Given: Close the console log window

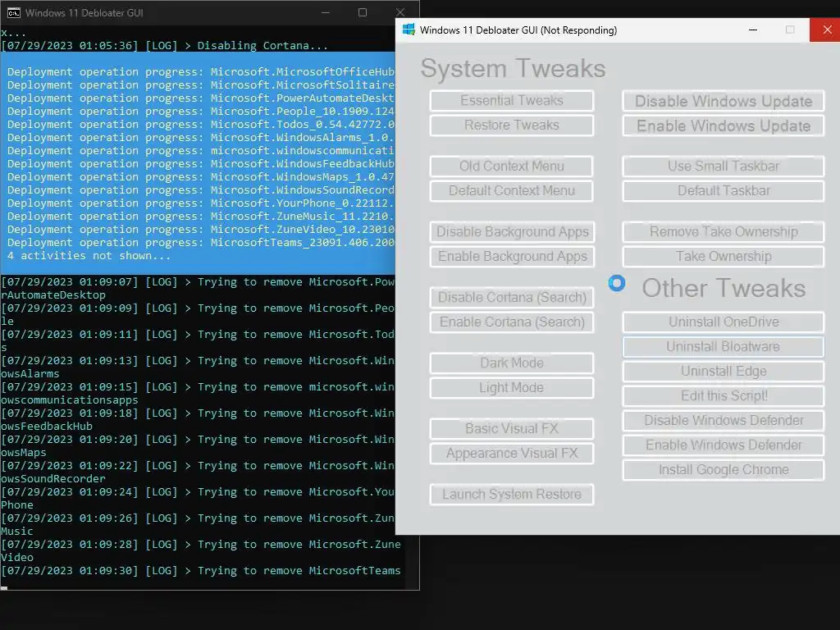Looking at the screenshot, I should (400, 12).
